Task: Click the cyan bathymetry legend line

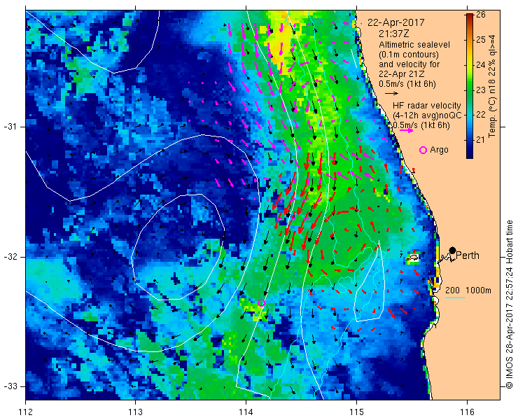Action: point(455,298)
